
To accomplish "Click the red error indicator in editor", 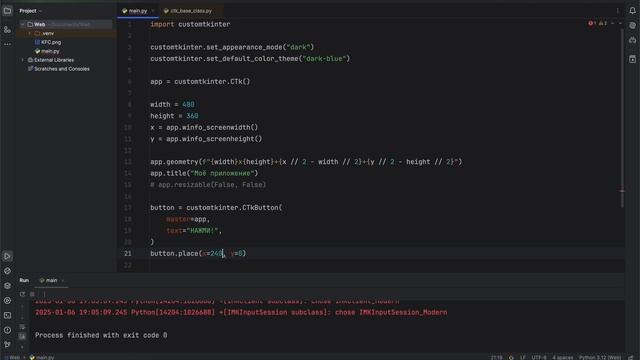I will coord(592,24).
